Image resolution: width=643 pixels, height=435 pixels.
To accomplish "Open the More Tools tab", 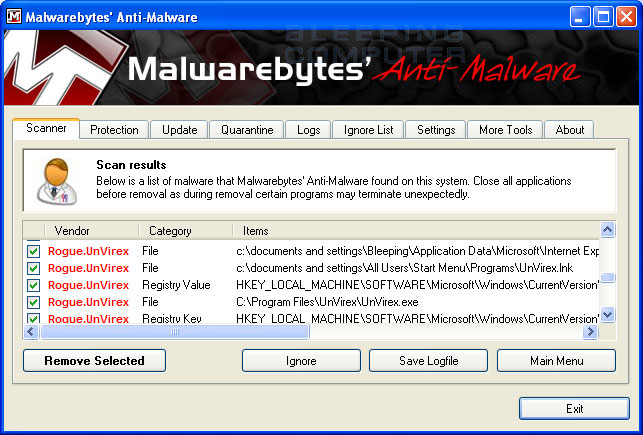I will pyautogui.click(x=505, y=130).
